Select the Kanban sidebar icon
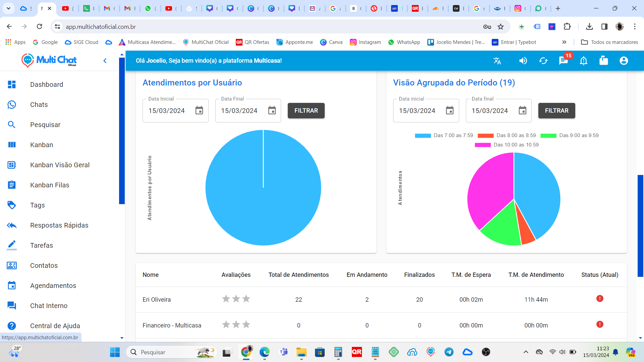This screenshot has height=362, width=644. coord(12,144)
